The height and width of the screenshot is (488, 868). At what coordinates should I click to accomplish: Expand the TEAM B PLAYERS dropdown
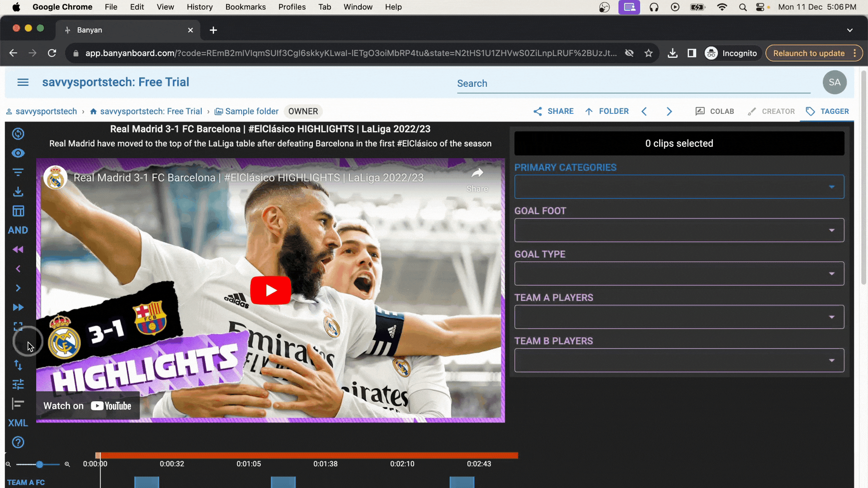[679, 360]
